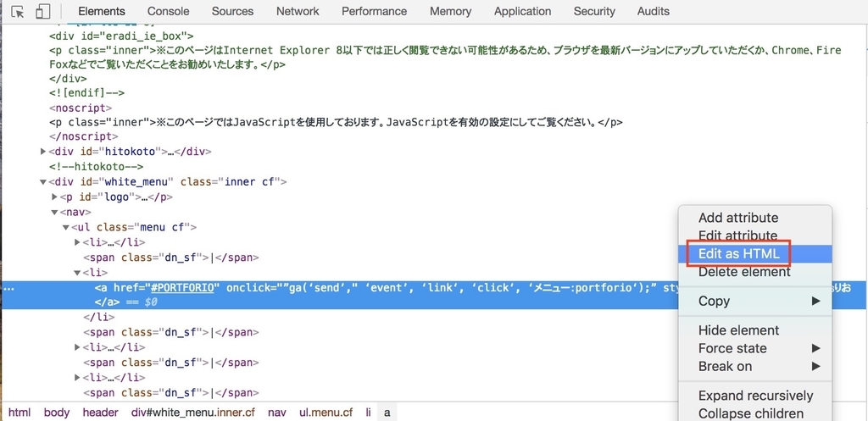Open the Security tab
The width and height of the screenshot is (868, 421).
tap(594, 11)
